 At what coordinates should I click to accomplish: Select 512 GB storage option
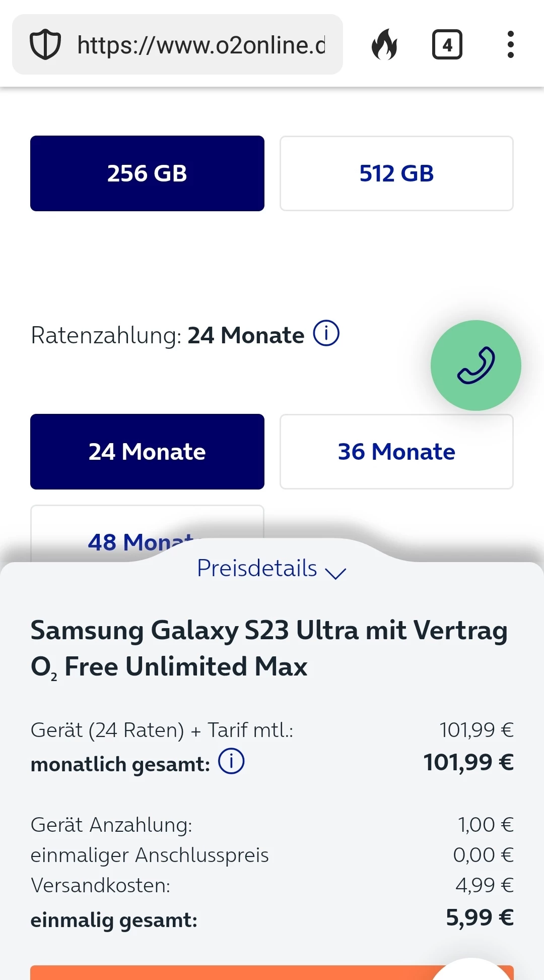(396, 173)
